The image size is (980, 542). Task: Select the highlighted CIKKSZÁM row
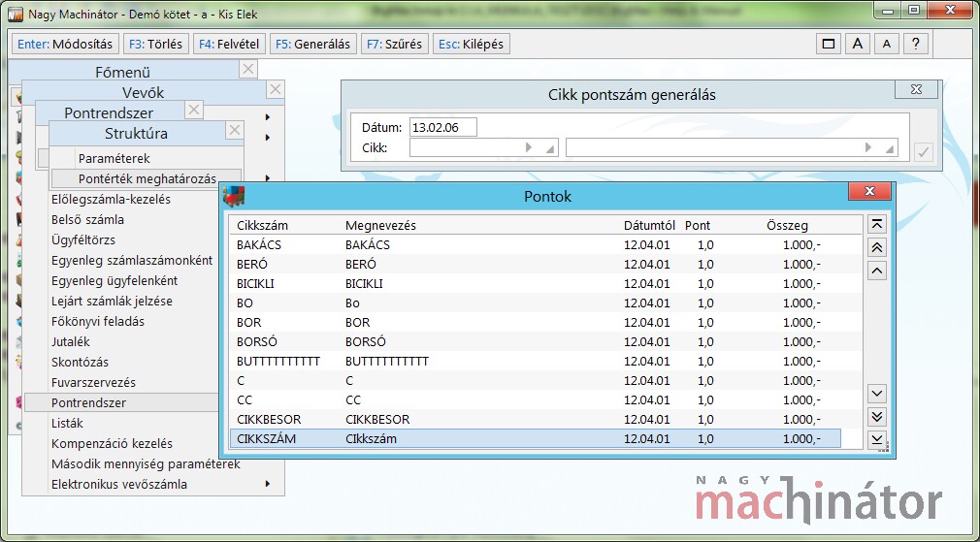(536, 438)
